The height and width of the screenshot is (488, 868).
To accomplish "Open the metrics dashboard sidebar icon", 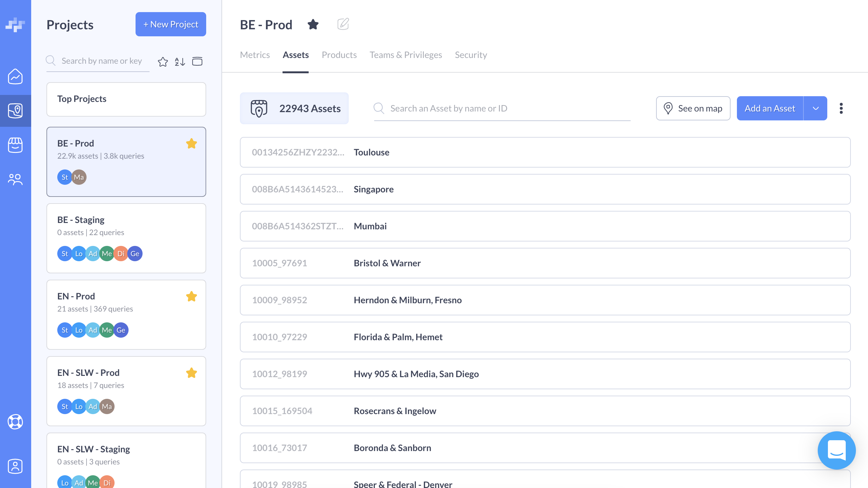I will point(15,76).
